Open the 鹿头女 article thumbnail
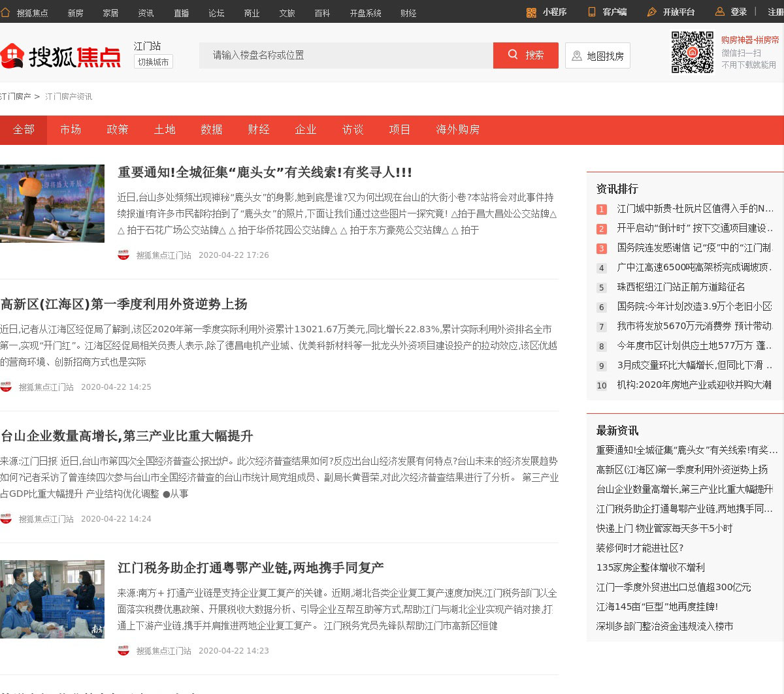Viewport: 784px width, 694px height. click(52, 204)
